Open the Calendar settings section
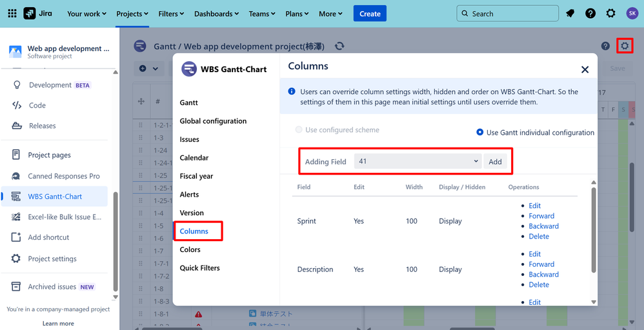 tap(194, 158)
